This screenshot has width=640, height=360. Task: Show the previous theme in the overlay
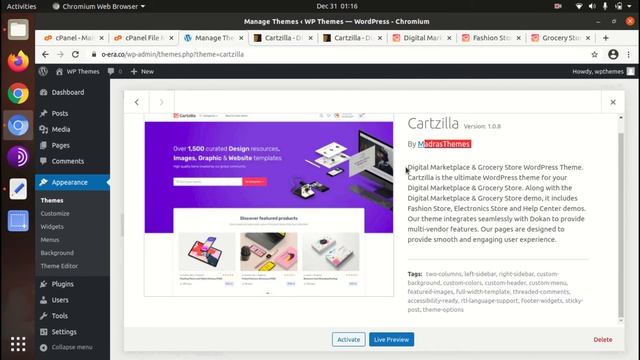[x=137, y=102]
